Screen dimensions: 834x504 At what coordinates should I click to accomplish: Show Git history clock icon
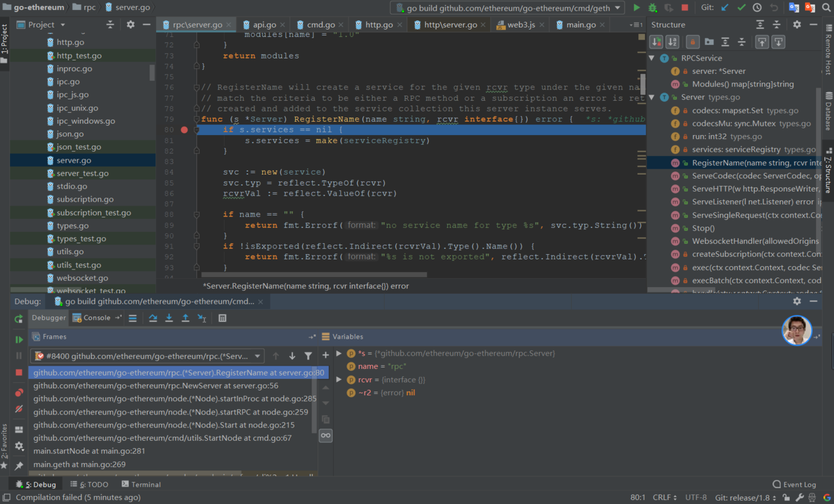pyautogui.click(x=757, y=7)
